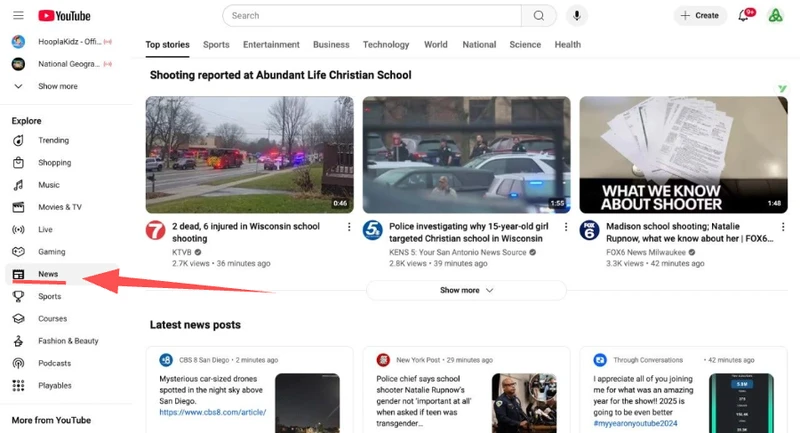Open the police chief post image
800x433 pixels.
524,403
